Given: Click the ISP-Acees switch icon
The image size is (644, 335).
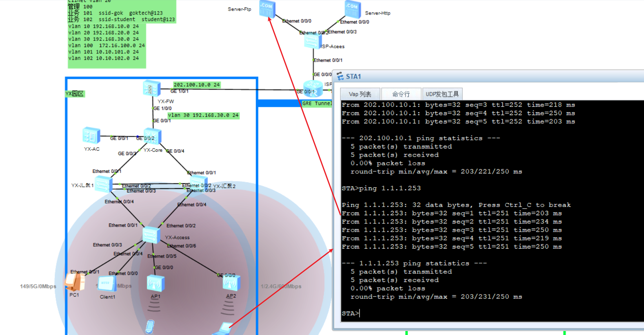Looking at the screenshot, I should (313, 40).
